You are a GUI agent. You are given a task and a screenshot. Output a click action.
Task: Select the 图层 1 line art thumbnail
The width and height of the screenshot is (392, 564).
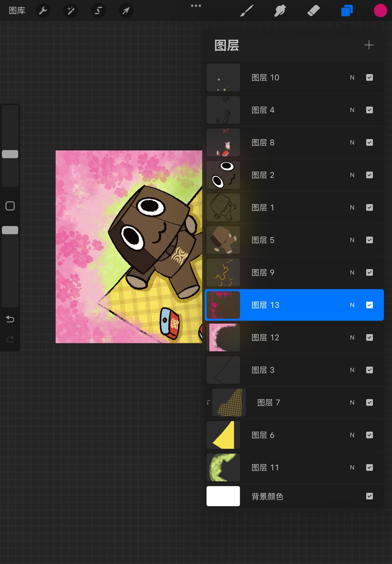(223, 207)
